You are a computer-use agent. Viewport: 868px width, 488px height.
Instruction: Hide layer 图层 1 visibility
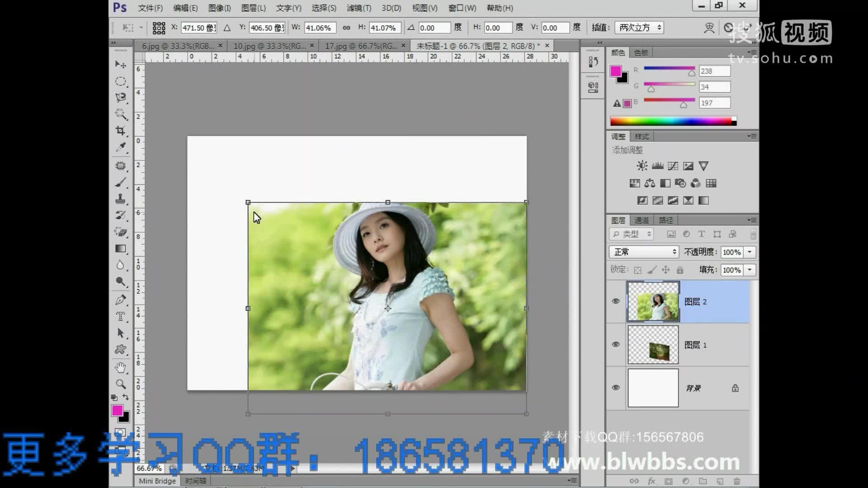click(x=616, y=344)
